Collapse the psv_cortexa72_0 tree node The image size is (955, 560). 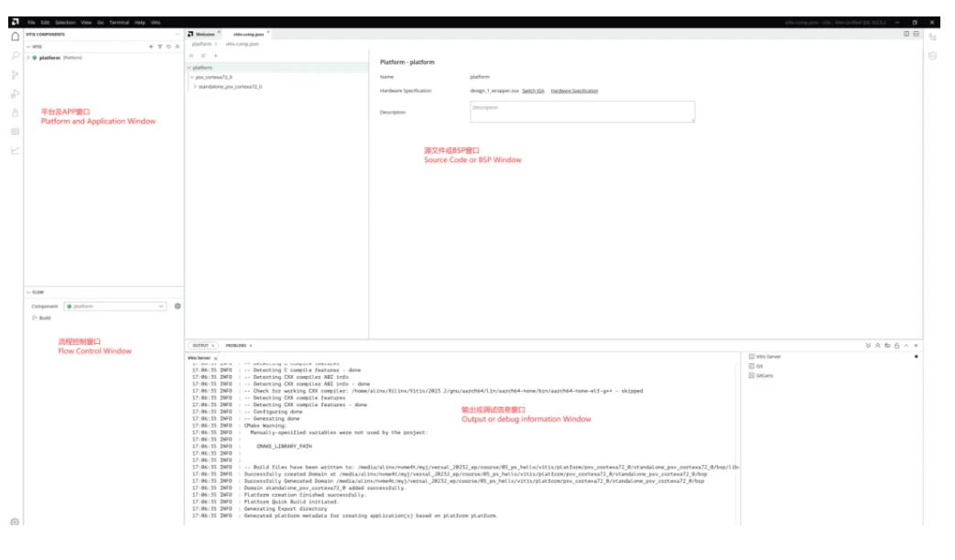(x=191, y=77)
